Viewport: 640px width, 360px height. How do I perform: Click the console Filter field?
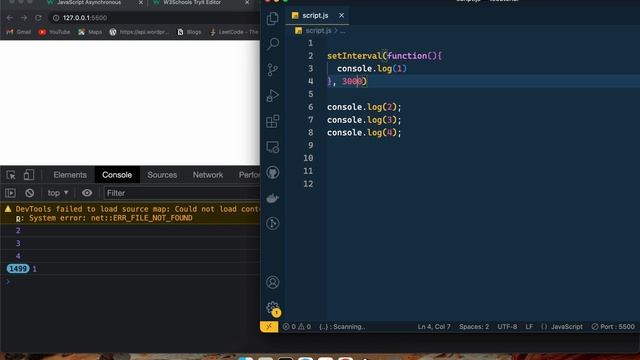tap(182, 193)
